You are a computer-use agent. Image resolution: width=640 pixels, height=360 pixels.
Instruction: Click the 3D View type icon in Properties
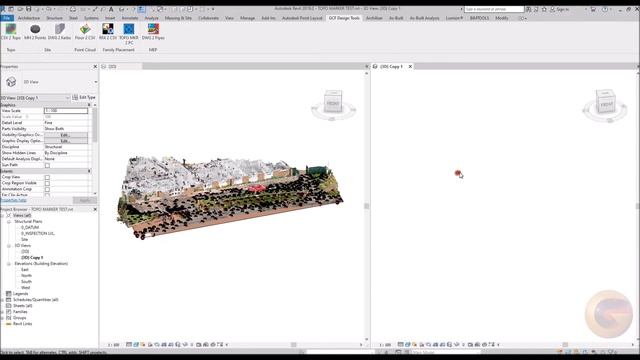point(11,82)
